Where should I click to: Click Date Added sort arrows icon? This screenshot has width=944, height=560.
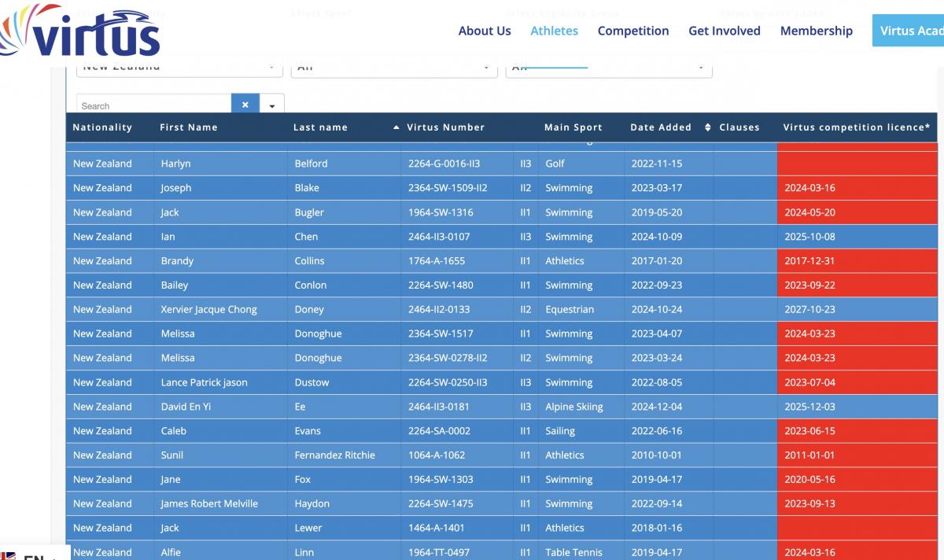click(707, 127)
